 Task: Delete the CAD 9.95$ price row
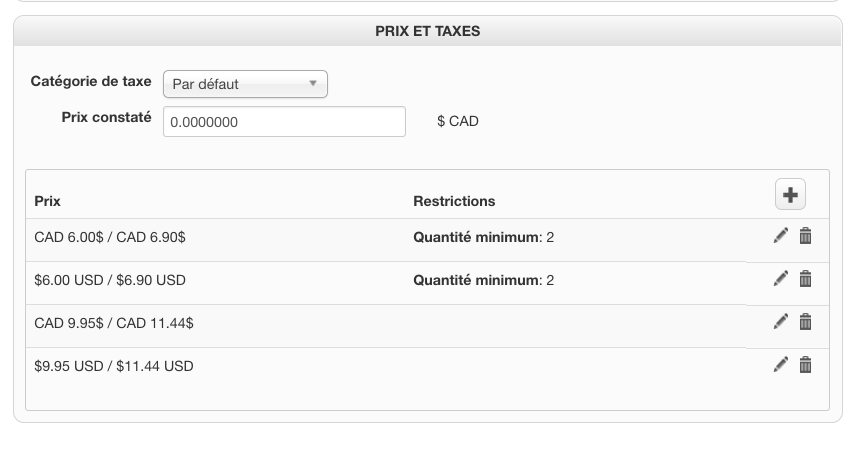coord(805,322)
